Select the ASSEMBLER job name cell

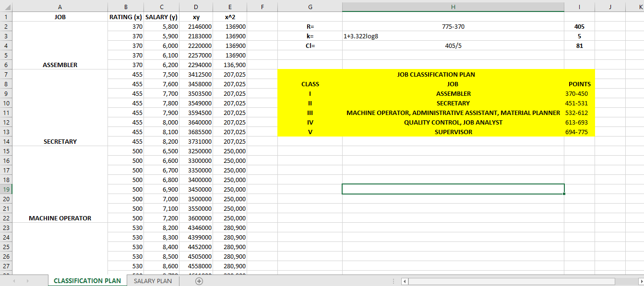(x=453, y=93)
